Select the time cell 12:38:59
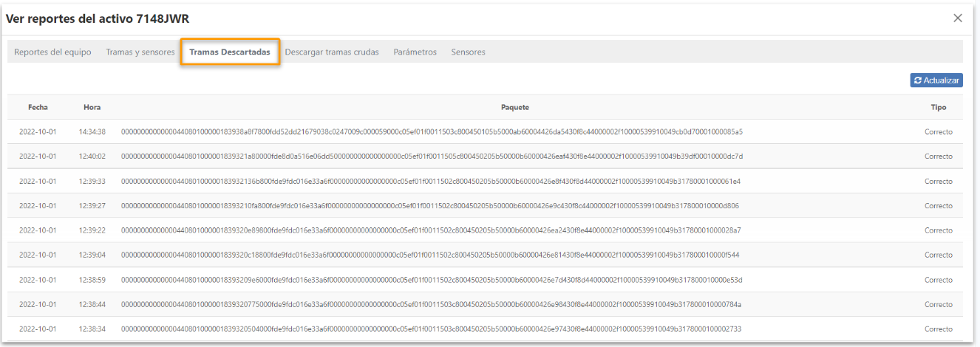This screenshot has width=980, height=347. click(92, 280)
